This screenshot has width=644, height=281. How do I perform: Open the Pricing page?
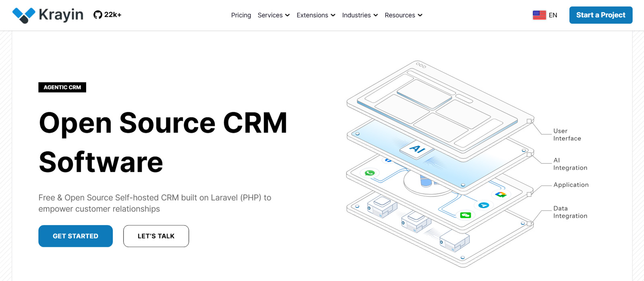[x=241, y=15]
